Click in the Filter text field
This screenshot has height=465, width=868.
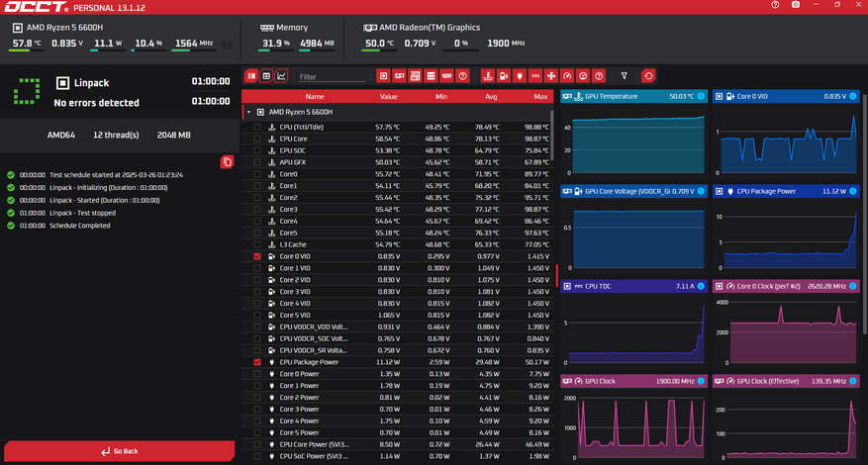(x=333, y=77)
